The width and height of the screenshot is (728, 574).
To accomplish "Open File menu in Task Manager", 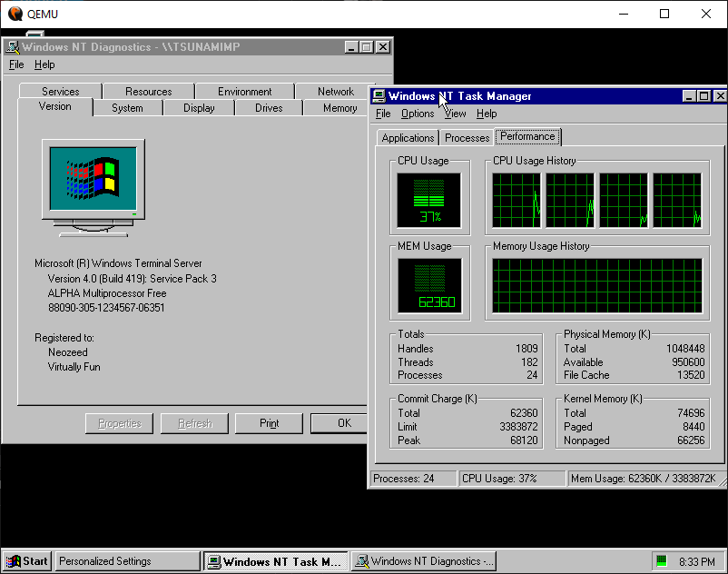I will [x=383, y=114].
